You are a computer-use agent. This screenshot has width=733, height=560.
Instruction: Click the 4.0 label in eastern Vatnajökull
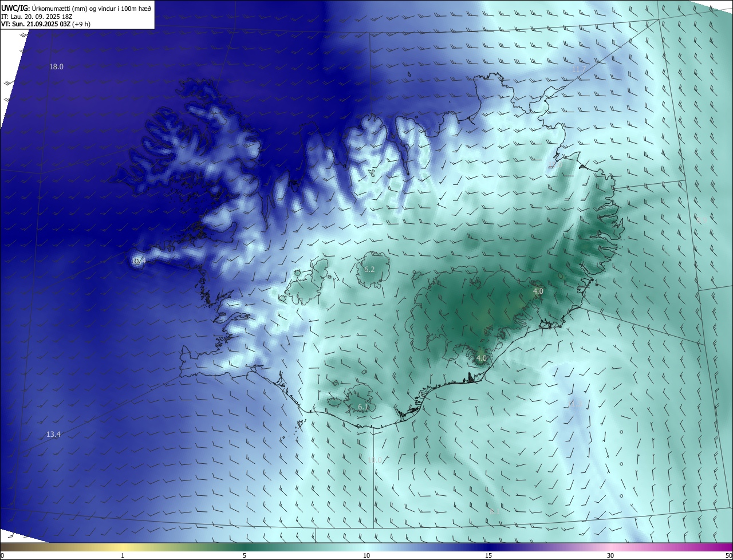point(538,291)
